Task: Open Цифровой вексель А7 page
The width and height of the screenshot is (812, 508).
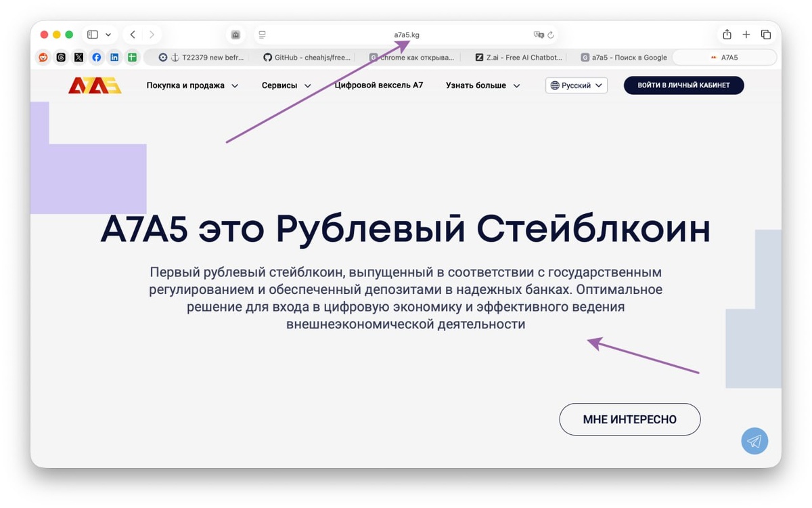Action: (379, 85)
